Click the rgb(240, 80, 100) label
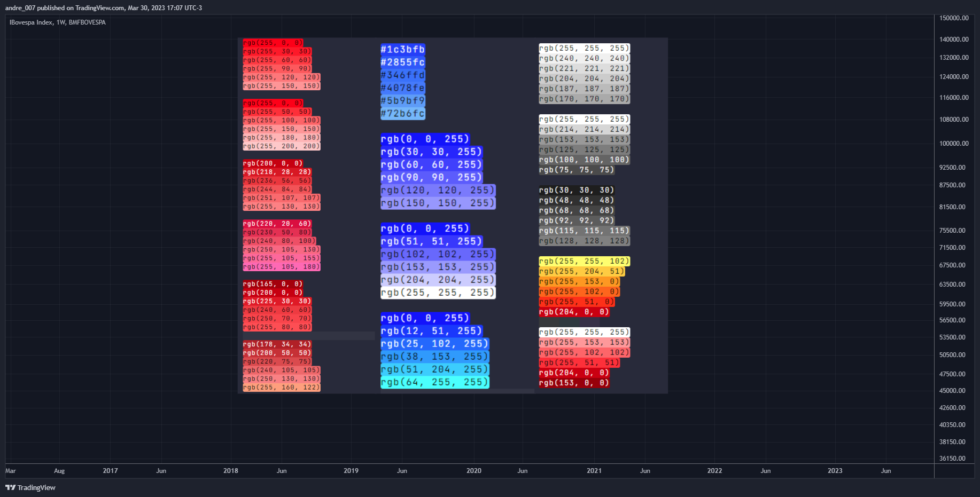 279,241
